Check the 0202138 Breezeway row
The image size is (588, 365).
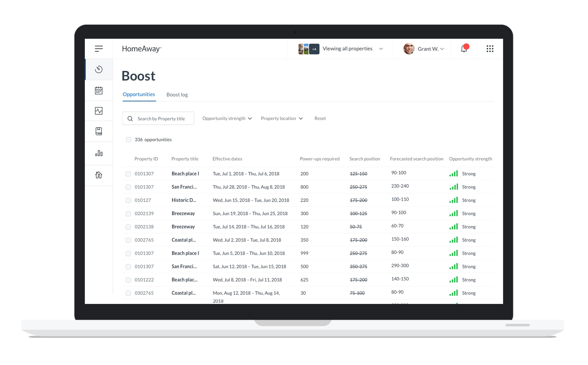[x=128, y=227]
